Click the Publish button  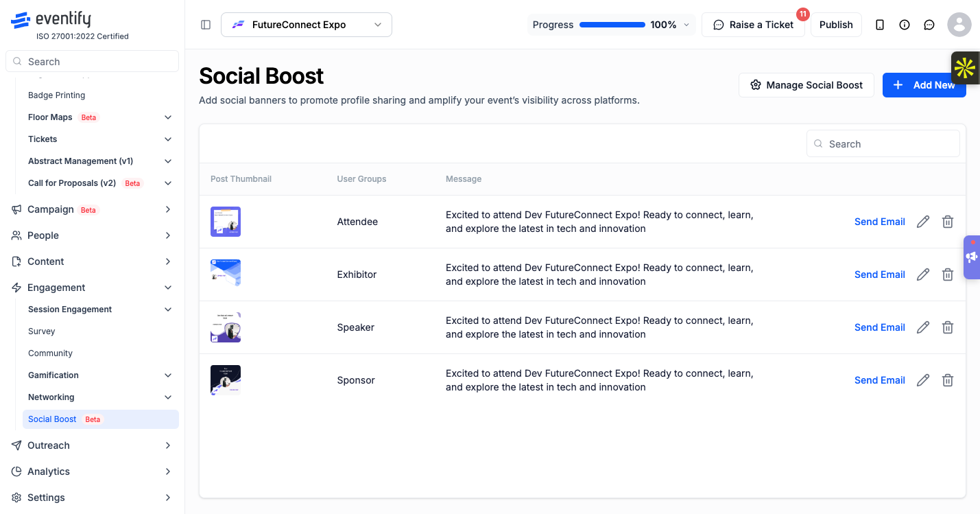[836, 25]
